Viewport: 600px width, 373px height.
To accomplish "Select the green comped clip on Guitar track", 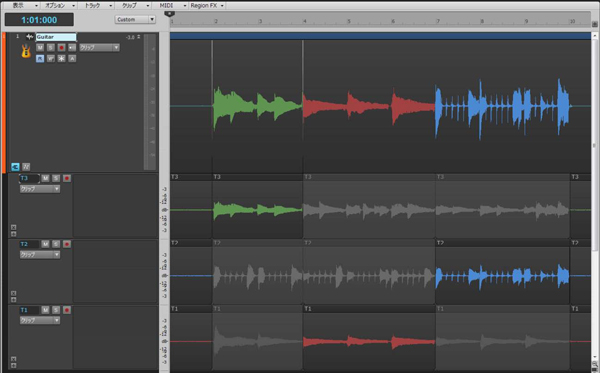I will pyautogui.click(x=258, y=106).
